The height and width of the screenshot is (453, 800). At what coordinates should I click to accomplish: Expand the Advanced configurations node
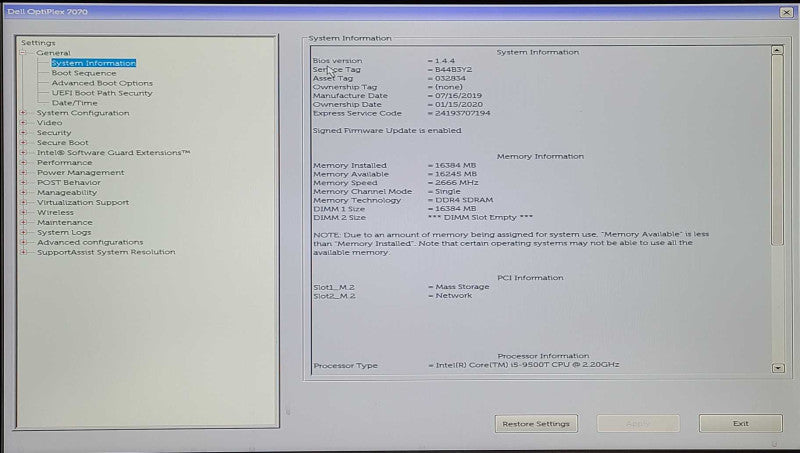pos(23,242)
